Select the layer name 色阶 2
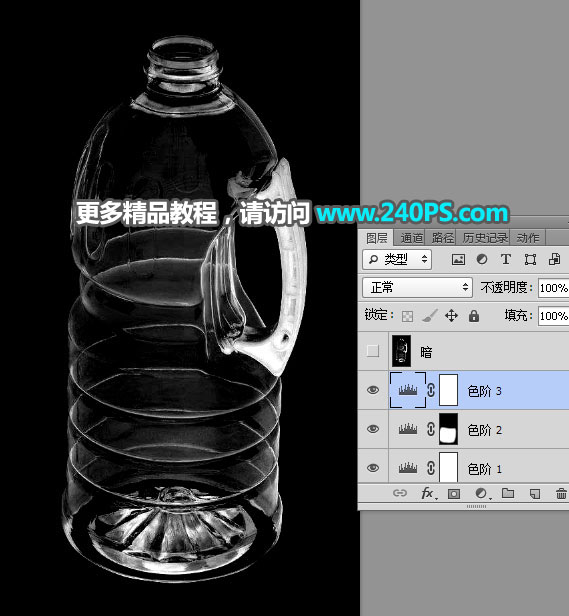Screen dimensions: 569x616 pyautogui.click(x=485, y=430)
